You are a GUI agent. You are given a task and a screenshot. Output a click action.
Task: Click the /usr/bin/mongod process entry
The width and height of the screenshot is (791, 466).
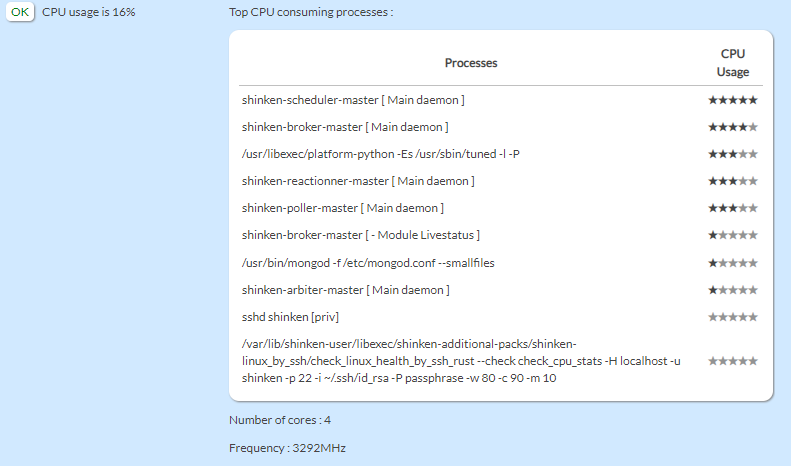click(x=367, y=263)
